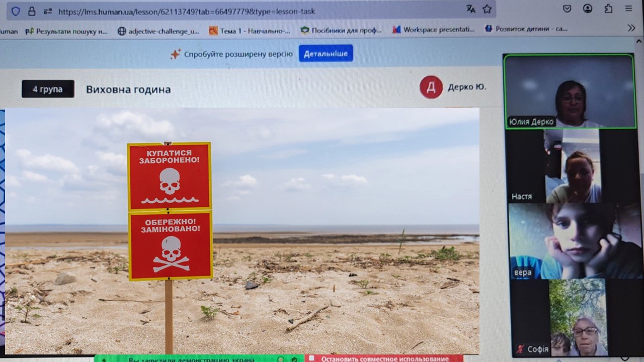644x362 pixels.
Task: Expand the bookmarks toolbar overflow chevron
Action: tap(631, 28)
